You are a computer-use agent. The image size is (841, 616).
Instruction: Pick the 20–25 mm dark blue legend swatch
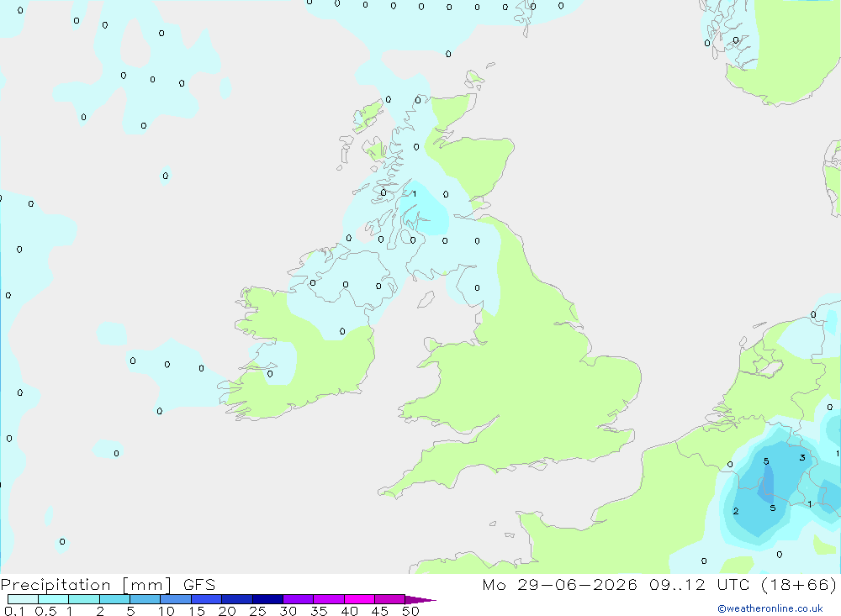coord(237,599)
